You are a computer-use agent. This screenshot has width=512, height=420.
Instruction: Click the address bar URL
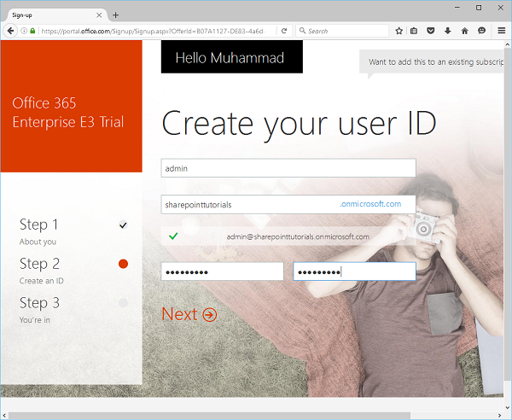[154, 31]
